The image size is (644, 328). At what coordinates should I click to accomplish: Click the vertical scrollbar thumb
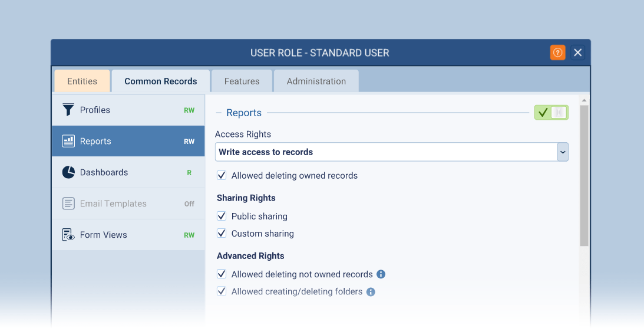(584, 176)
